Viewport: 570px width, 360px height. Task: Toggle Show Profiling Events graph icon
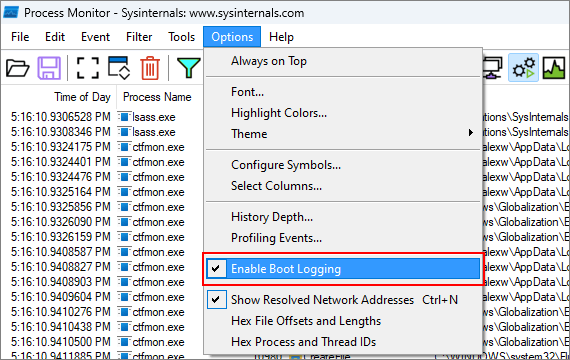(x=554, y=68)
